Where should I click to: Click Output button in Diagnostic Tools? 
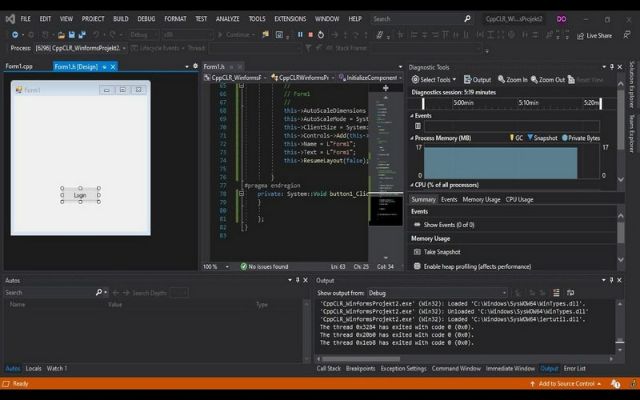(x=477, y=80)
